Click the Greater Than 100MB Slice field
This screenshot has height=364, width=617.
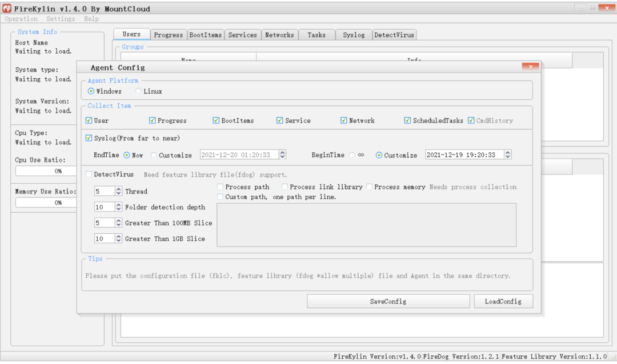click(x=105, y=223)
